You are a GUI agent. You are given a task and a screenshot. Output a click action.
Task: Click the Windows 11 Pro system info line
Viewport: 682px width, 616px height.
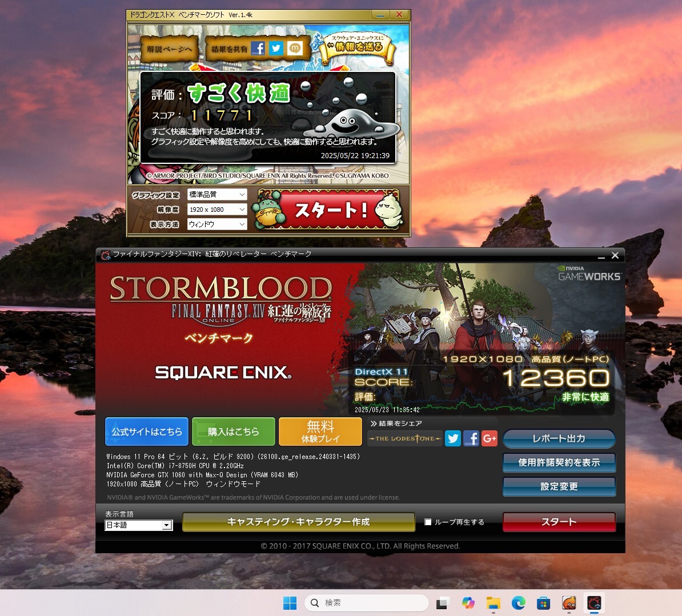click(x=233, y=457)
